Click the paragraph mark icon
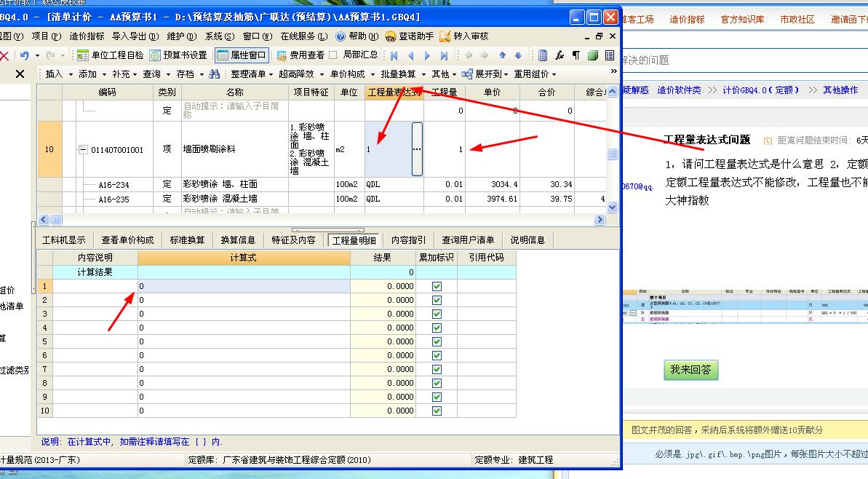The width and height of the screenshot is (868, 479). coord(576,55)
